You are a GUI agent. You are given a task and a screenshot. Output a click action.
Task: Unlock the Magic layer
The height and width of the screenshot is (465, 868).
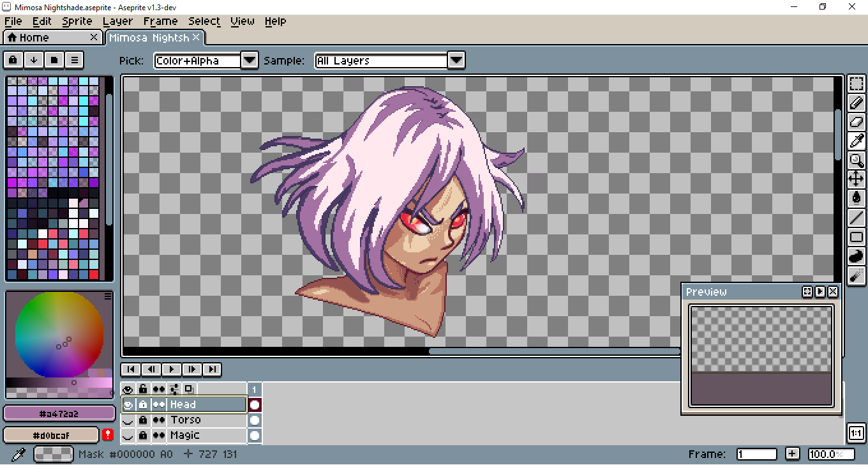[x=144, y=435]
